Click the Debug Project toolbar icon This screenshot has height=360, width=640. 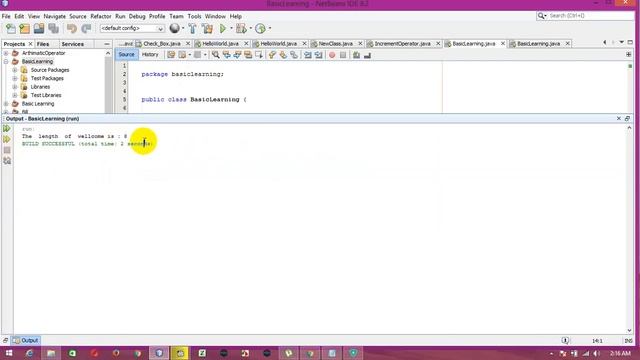241,29
